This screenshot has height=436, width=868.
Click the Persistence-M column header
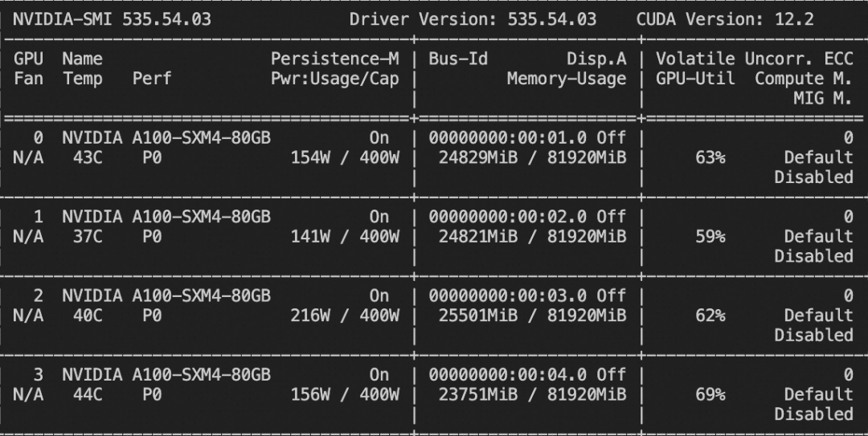point(334,59)
